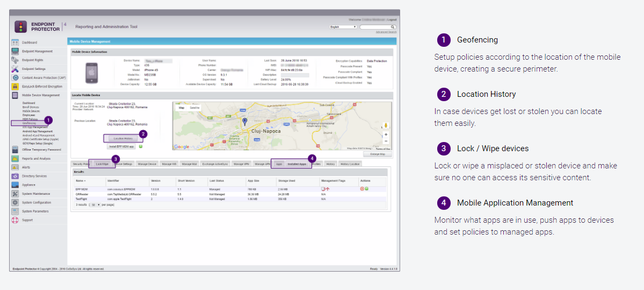
Task: Switch to the Lock/Wipe tab
Action: [x=102, y=164]
